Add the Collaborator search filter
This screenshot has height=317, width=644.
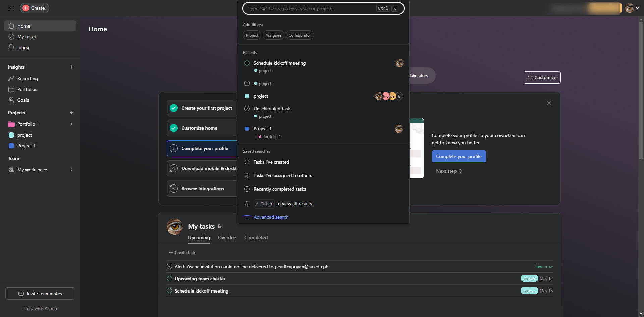[x=300, y=35]
